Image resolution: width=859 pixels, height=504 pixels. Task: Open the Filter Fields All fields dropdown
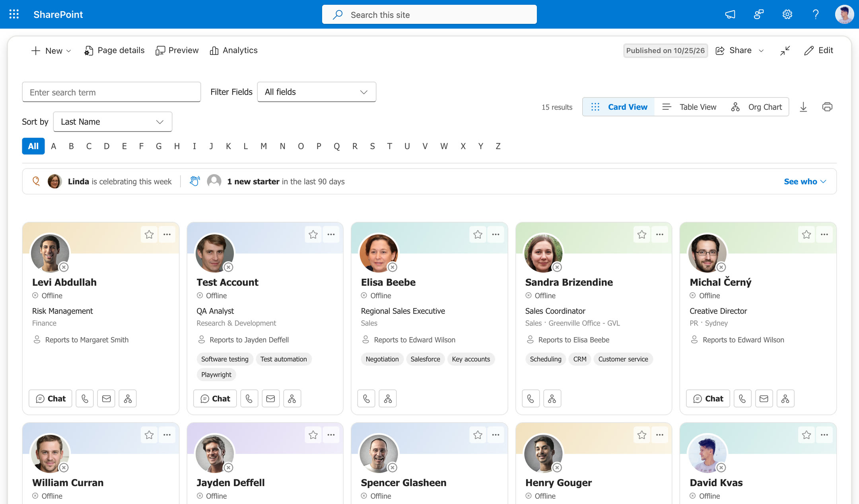tap(317, 92)
